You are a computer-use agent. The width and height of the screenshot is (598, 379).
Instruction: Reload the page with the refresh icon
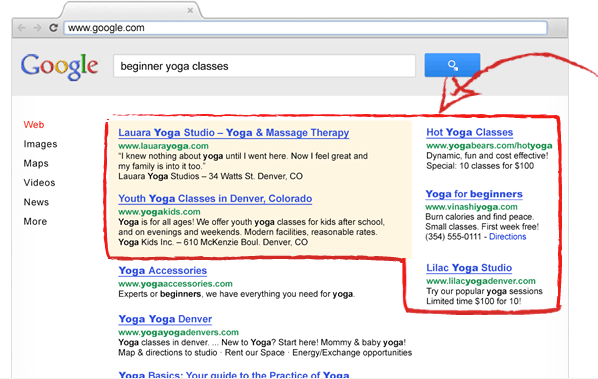(x=53, y=27)
